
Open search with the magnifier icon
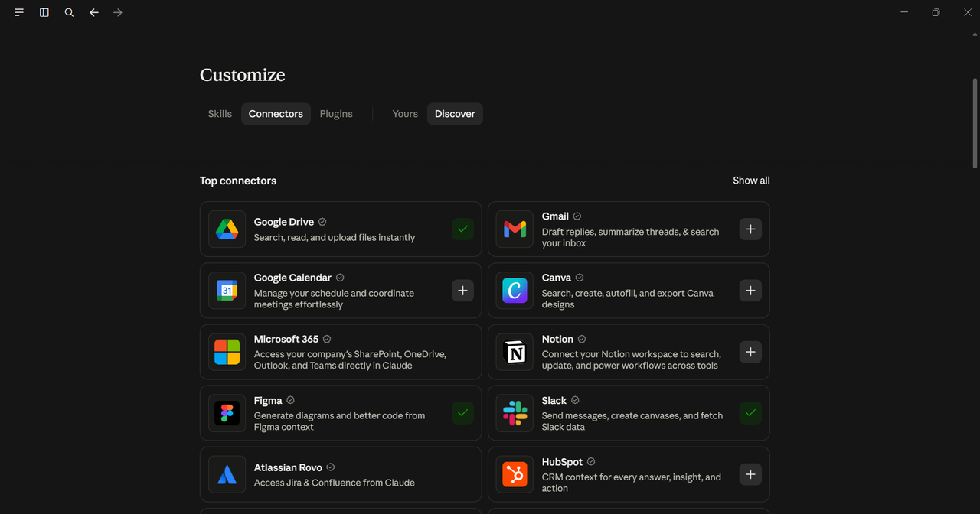pos(69,12)
